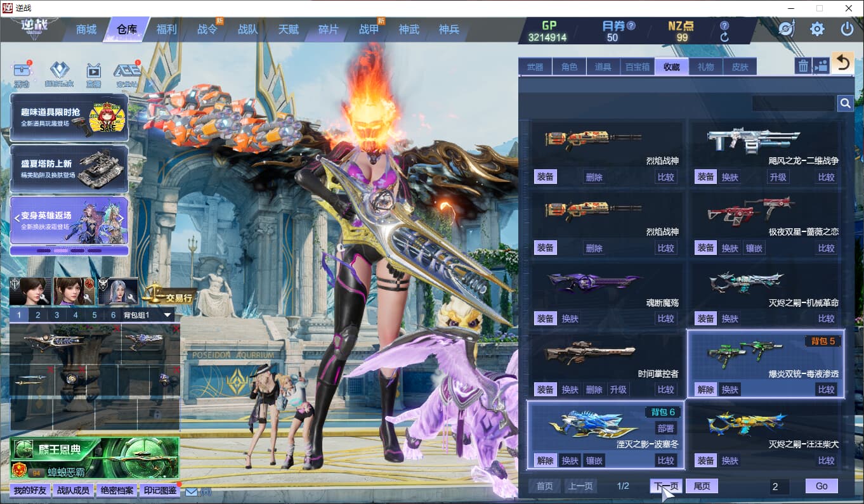The image size is (864, 504).
Task: Click 升级 for 时间掌控者
Action: coord(618,390)
